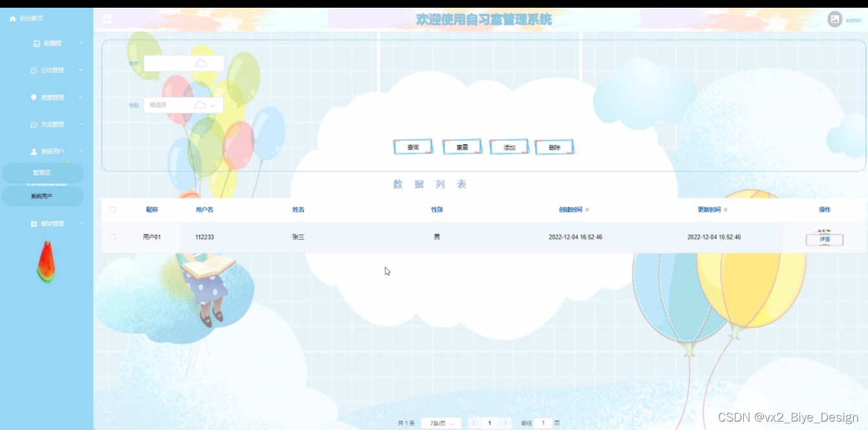
Task: Expand the 公告管理 menu chevron
Action: click(81, 70)
